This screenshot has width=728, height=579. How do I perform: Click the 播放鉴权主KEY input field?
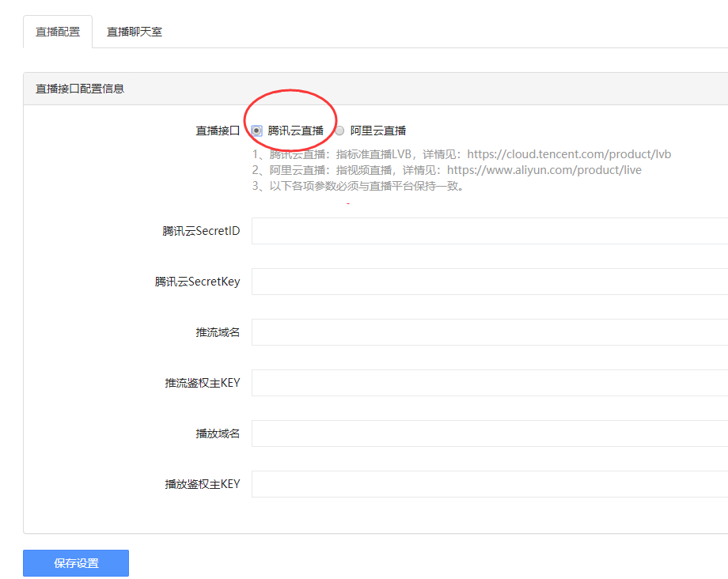pyautogui.click(x=490, y=484)
